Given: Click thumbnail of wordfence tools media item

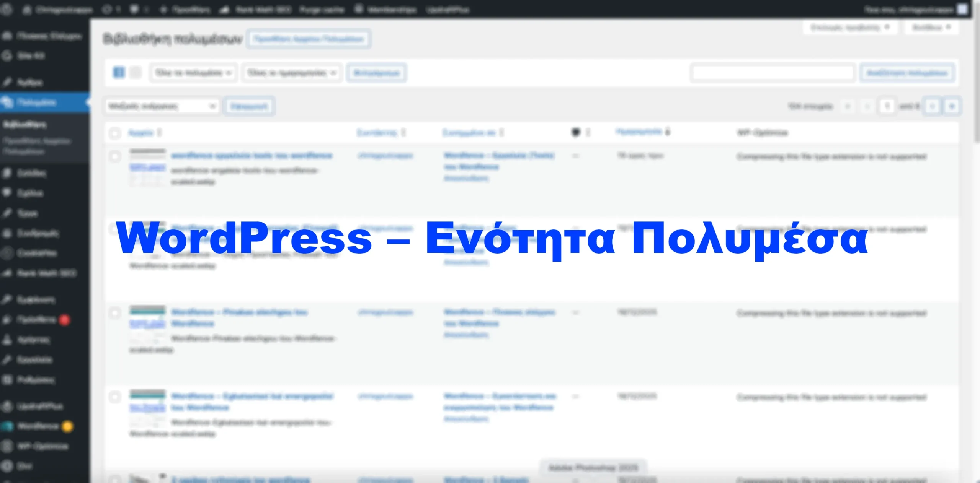Looking at the screenshot, I should [147, 167].
